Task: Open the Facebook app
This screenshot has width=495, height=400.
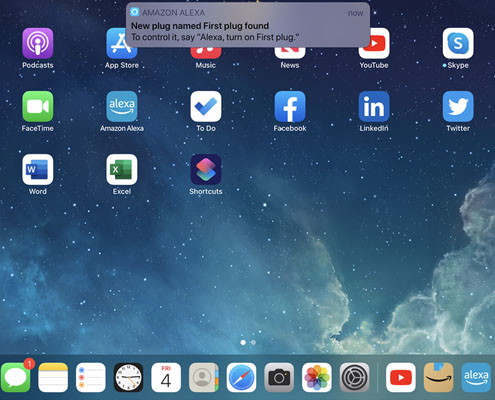Action: [290, 106]
